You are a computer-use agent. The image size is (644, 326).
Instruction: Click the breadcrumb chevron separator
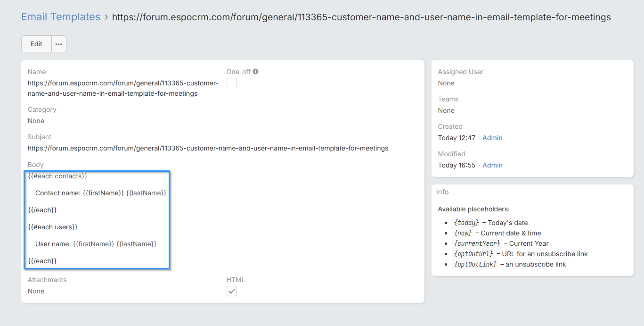(106, 17)
